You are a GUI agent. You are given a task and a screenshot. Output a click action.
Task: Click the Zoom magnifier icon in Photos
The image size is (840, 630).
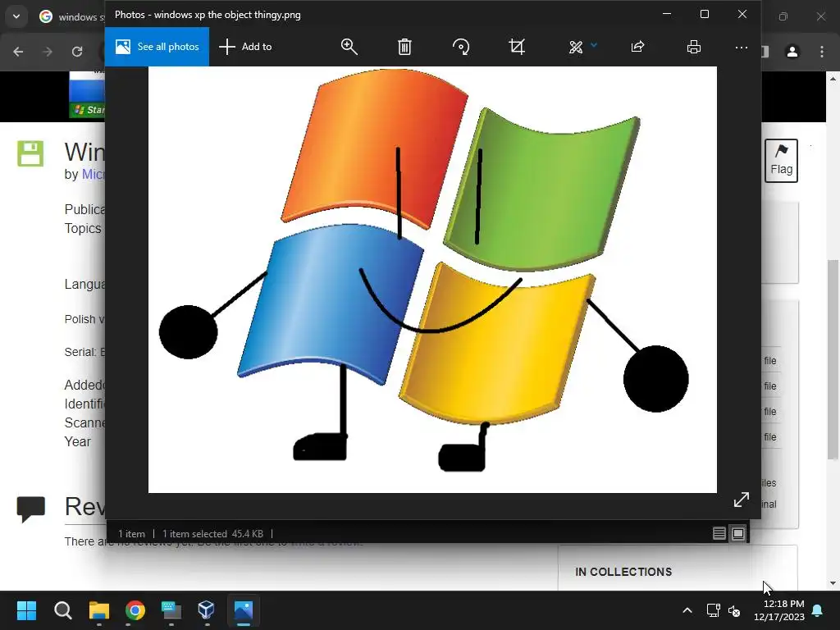(x=349, y=47)
